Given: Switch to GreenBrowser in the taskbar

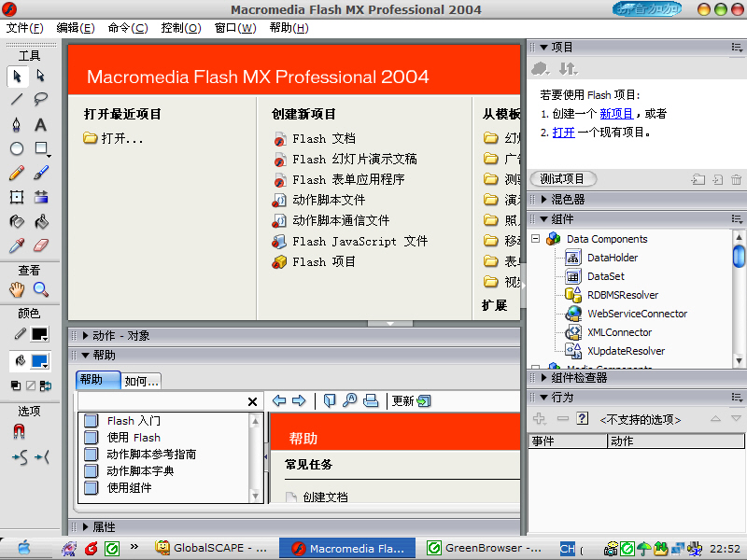Looking at the screenshot, I should coord(484,548).
